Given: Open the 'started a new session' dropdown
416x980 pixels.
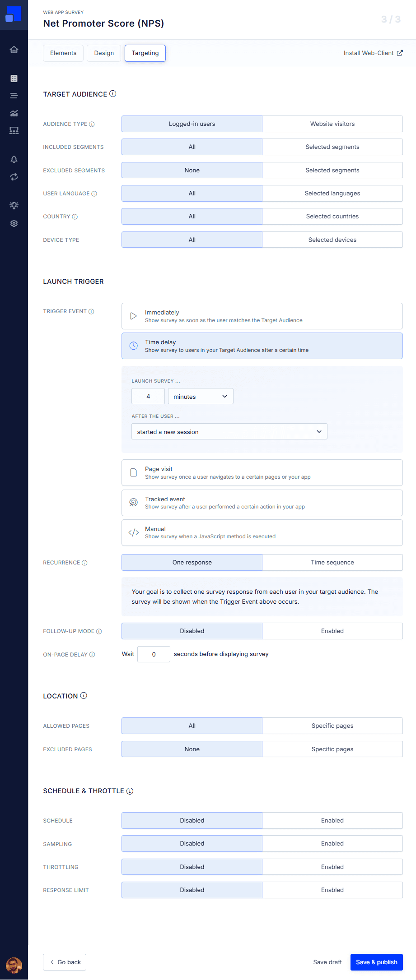Looking at the screenshot, I should tap(229, 432).
